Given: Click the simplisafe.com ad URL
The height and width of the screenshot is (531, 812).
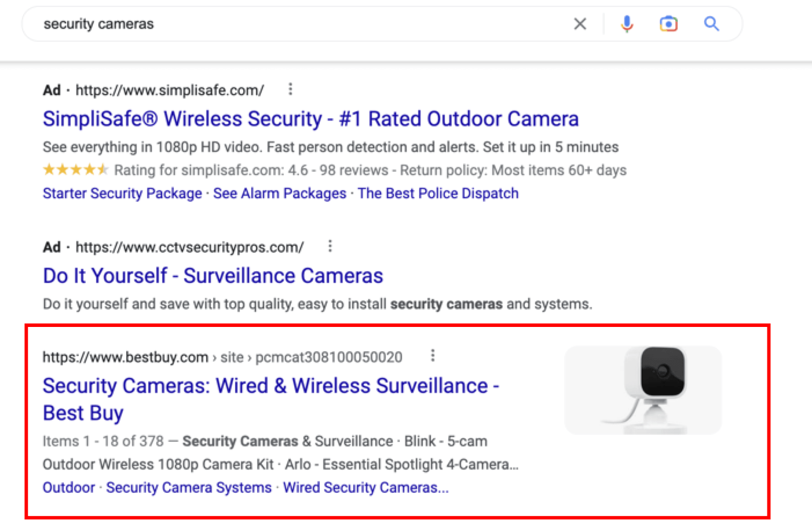Looking at the screenshot, I should (170, 90).
